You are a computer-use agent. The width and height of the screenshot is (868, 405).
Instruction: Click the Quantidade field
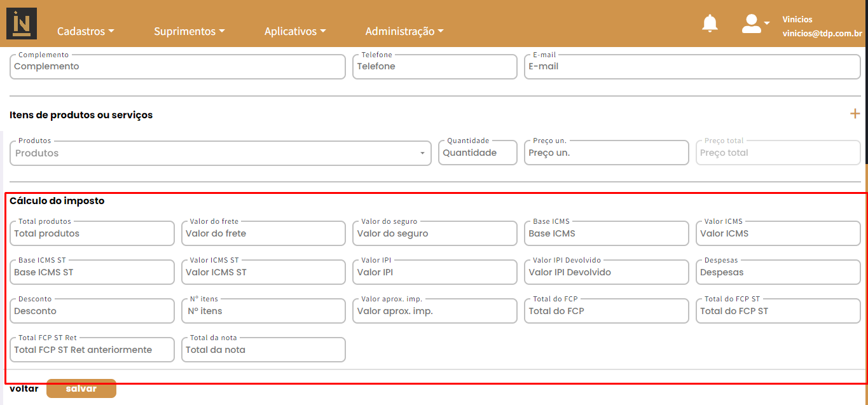[478, 153]
